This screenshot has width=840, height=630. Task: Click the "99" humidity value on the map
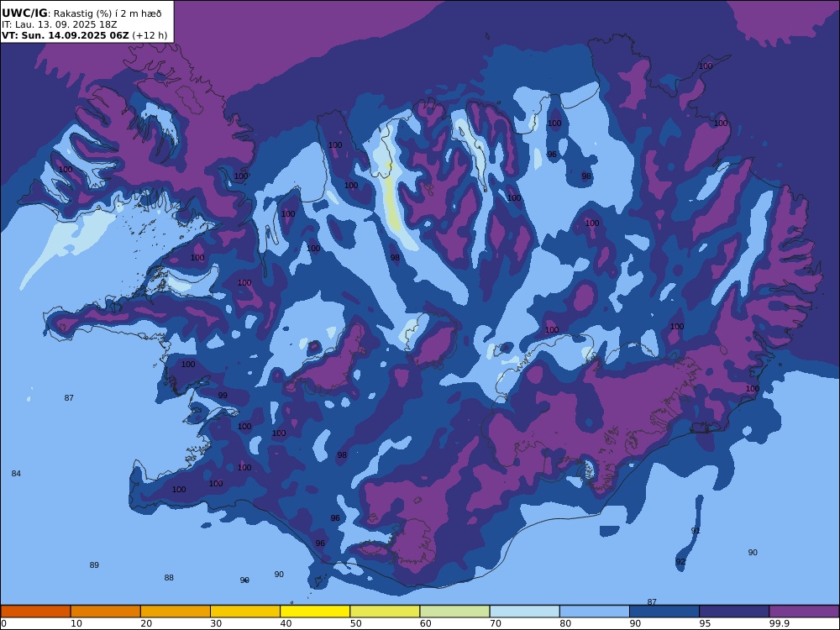223,396
